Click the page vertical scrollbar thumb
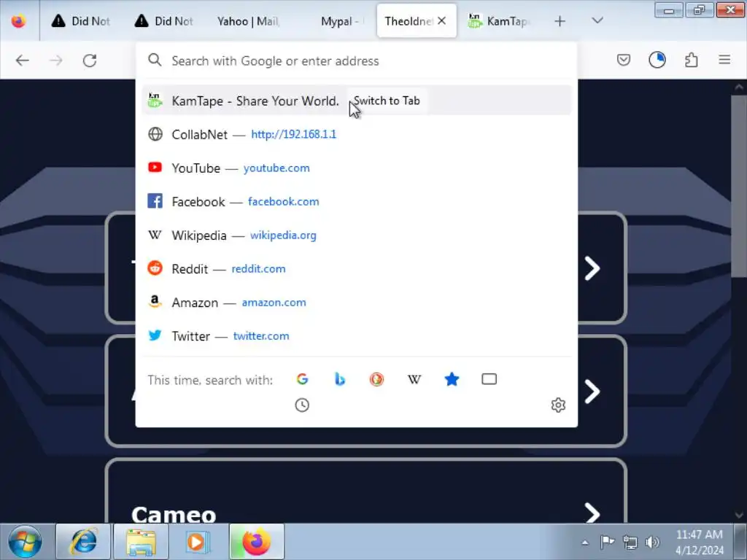This screenshot has height=560, width=747. coord(738,186)
